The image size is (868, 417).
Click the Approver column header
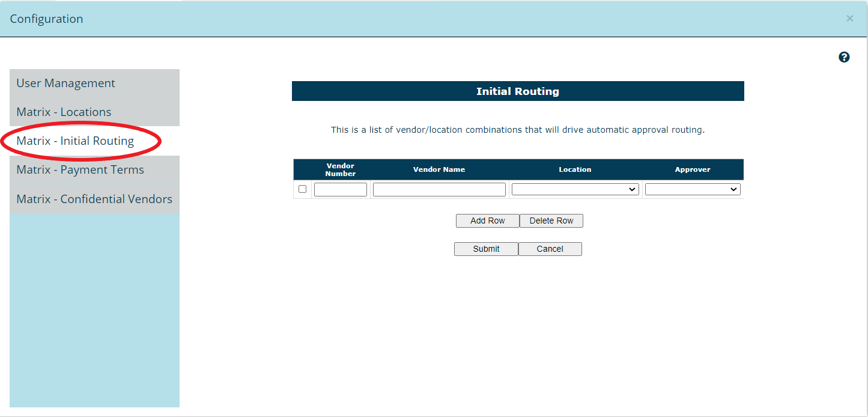(693, 170)
